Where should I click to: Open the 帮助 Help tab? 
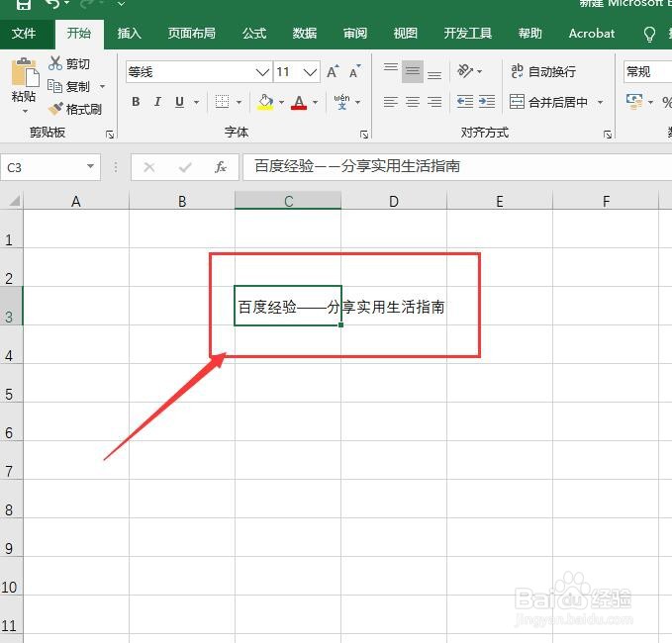click(530, 34)
